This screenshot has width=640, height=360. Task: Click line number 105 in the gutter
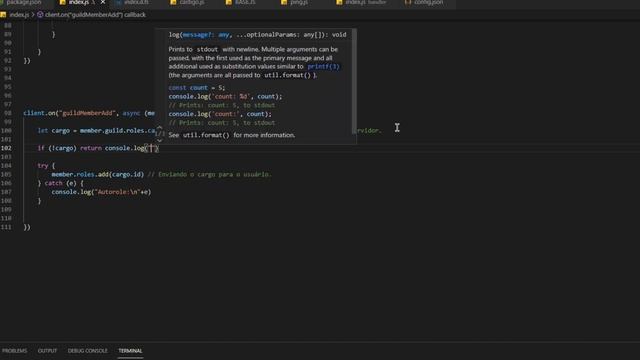tap(6, 174)
